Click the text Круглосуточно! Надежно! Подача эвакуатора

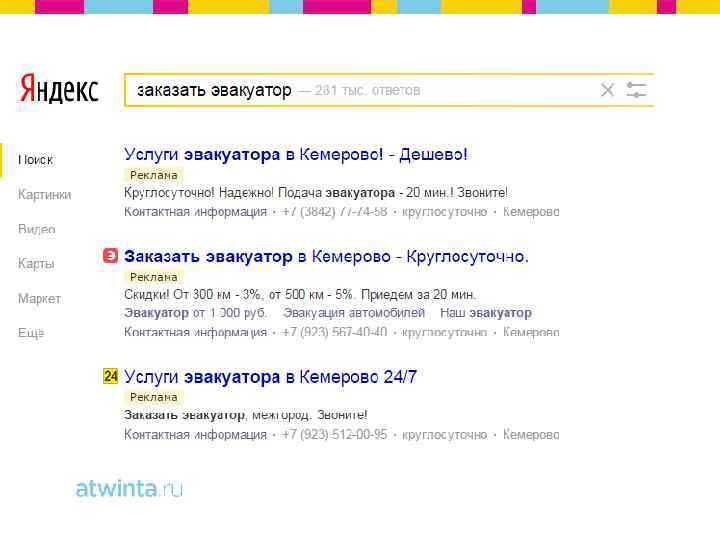click(x=259, y=192)
